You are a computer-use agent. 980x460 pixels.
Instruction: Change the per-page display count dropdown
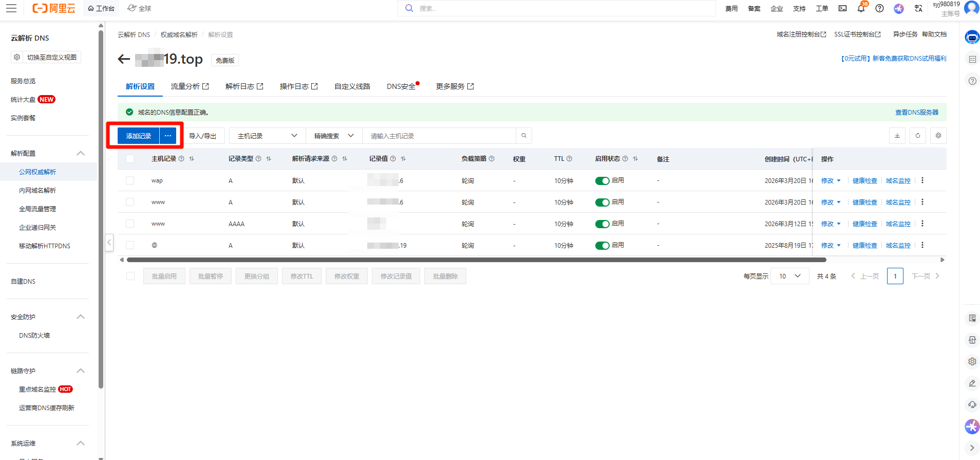pos(789,276)
